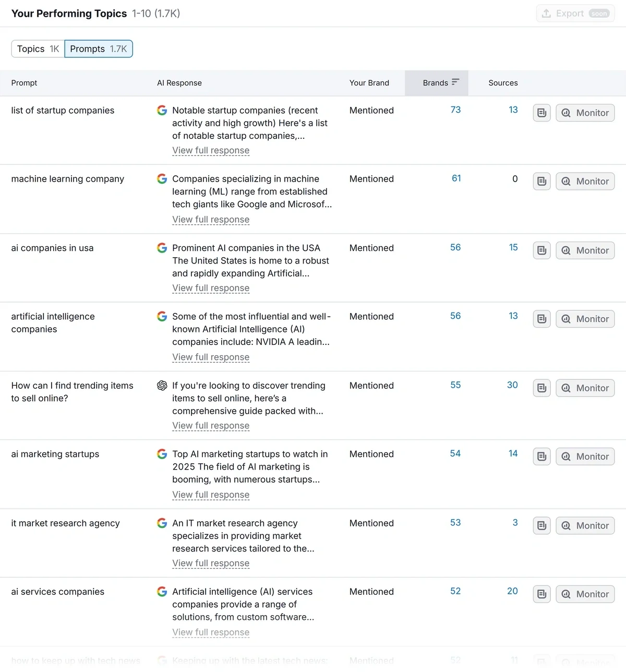Click the ChatGPT icon in trending items row

(162, 386)
